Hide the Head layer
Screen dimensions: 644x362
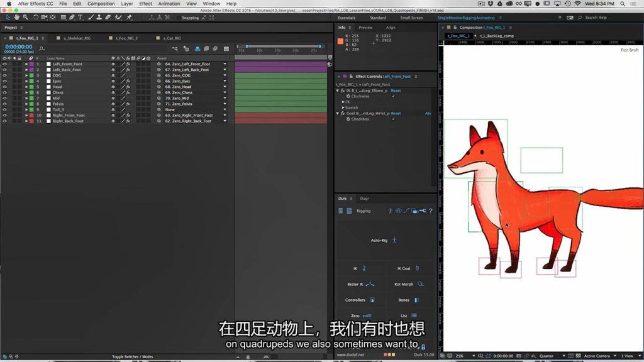click(x=4, y=87)
